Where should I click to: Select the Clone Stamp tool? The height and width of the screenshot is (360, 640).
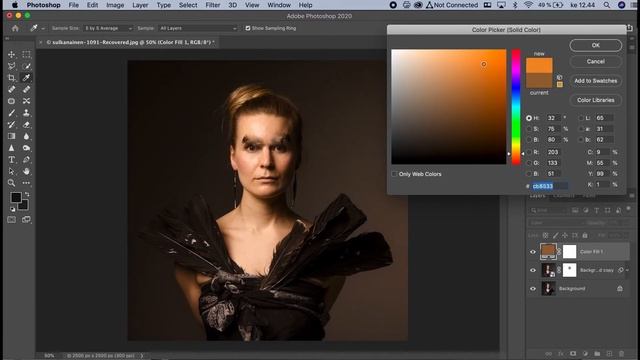[x=27, y=113]
